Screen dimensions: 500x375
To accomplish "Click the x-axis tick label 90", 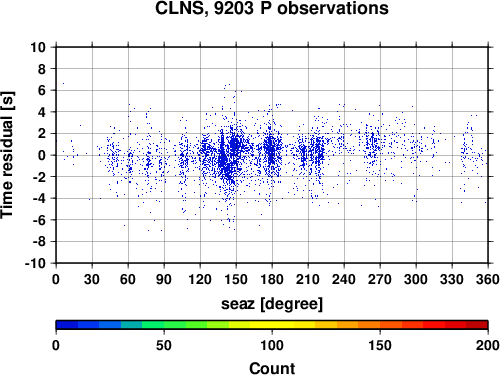I will pyautogui.click(x=164, y=279).
